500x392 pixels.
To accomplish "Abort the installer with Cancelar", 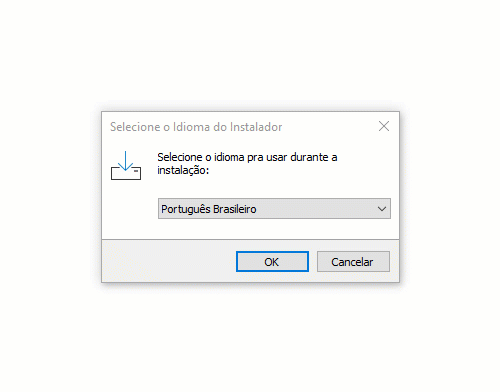I will tap(353, 262).
